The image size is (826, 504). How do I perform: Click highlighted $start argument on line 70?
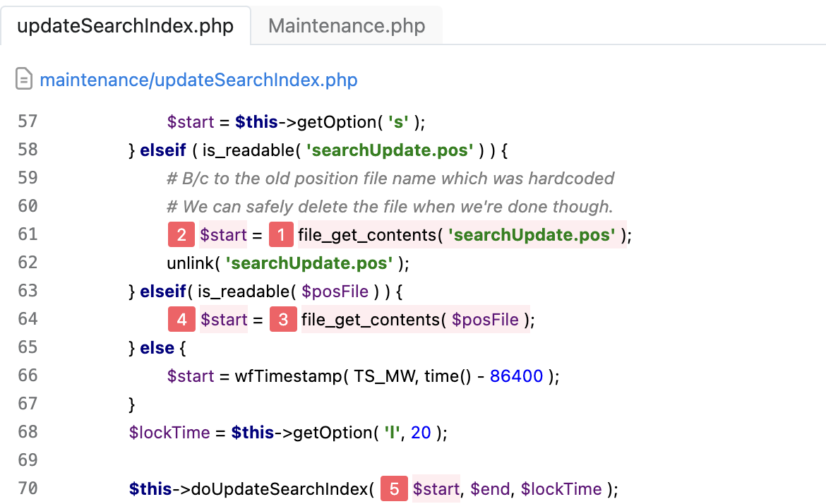point(436,489)
